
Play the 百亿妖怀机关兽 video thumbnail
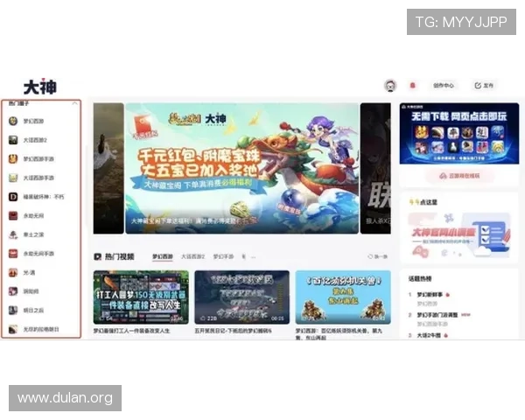pyautogui.click(x=343, y=297)
